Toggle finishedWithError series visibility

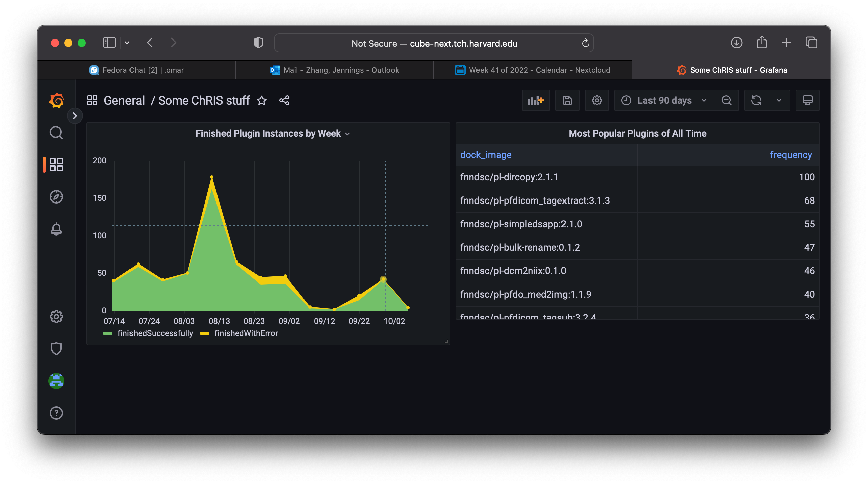point(246,333)
